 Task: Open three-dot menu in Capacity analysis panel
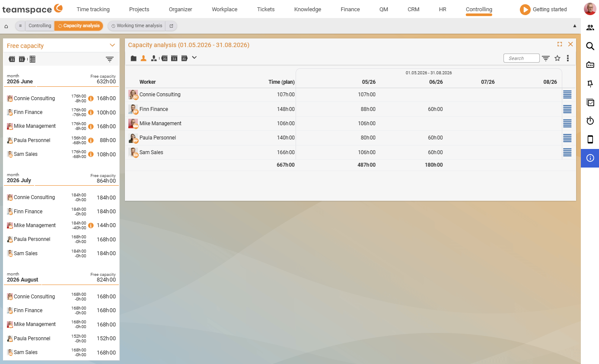click(x=568, y=58)
